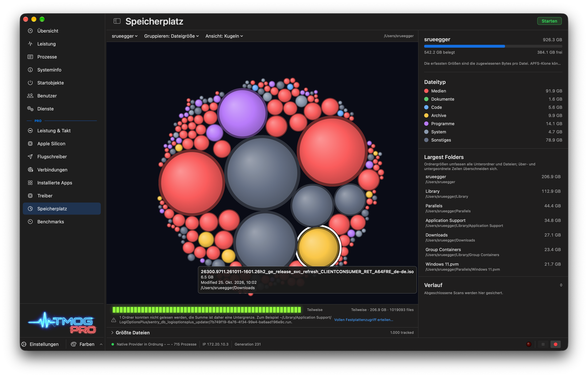
Task: Select the Group Containers folder row
Action: 493,252
